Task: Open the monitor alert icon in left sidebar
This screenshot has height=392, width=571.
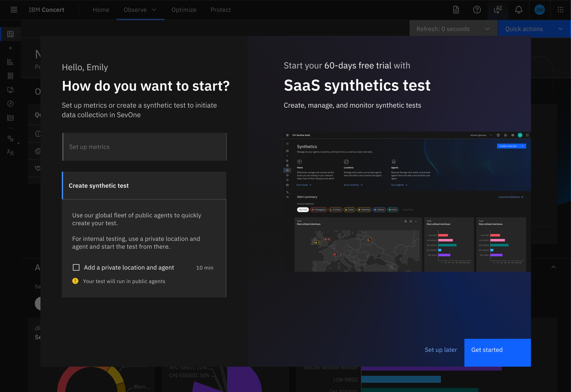Action: point(10,90)
